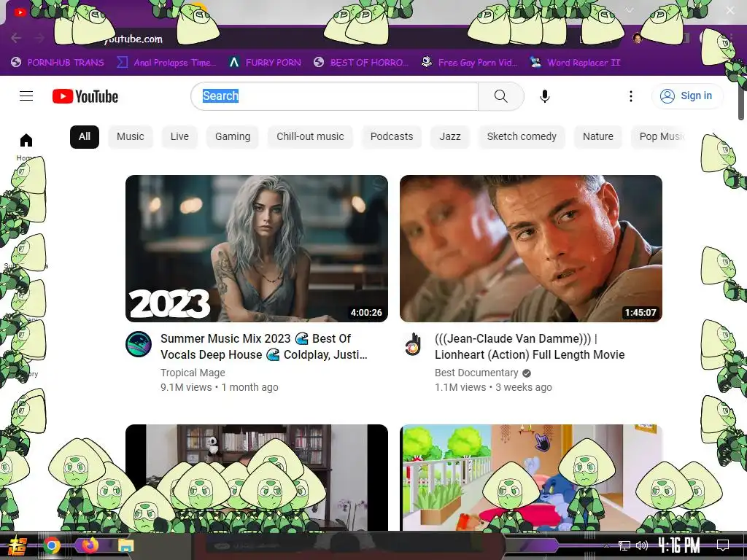Viewport: 747px width, 560px height.
Task: Open File Explorer from the taskbar
Action: [126, 545]
